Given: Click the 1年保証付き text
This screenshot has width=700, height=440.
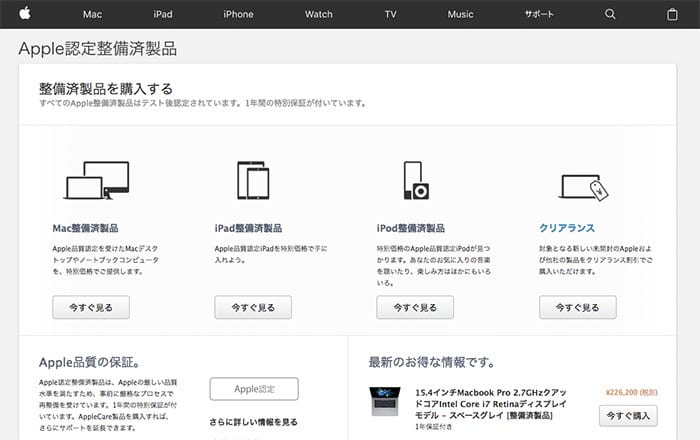Looking at the screenshot, I should click(433, 427).
